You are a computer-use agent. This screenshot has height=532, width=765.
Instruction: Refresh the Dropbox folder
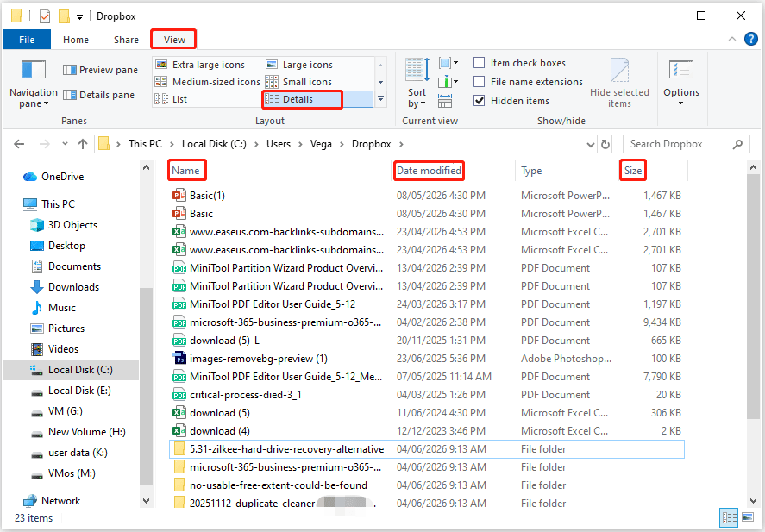click(605, 144)
